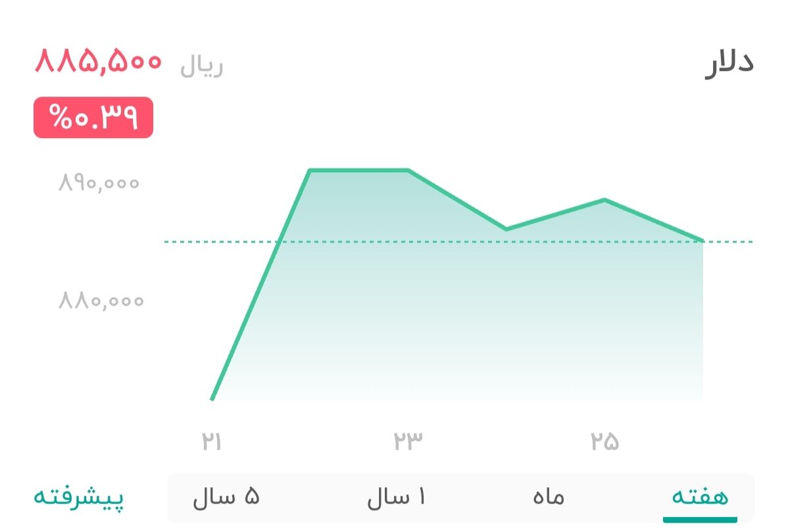Select the ۸۸۵,۵۰۰ price value

click(97, 62)
